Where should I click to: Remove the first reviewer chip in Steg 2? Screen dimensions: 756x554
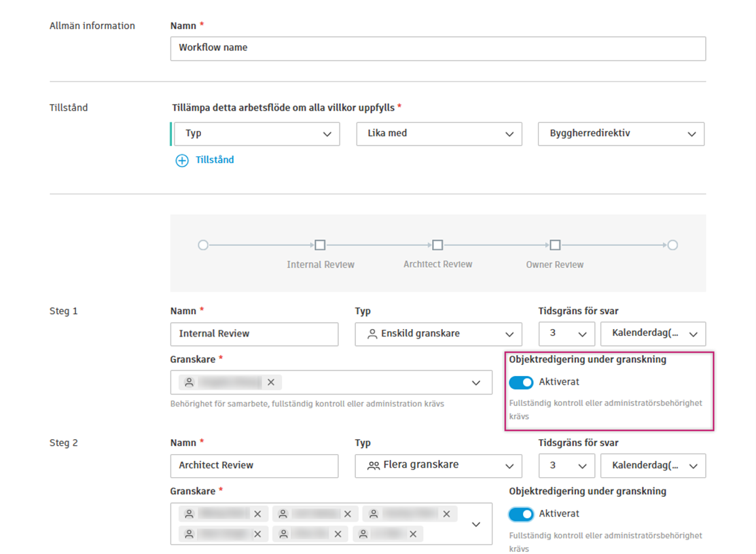pos(257,515)
